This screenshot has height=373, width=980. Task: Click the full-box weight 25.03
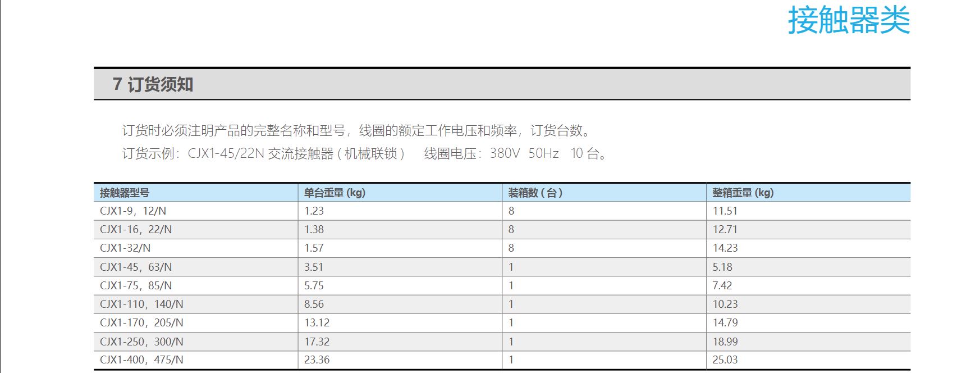coord(725,360)
